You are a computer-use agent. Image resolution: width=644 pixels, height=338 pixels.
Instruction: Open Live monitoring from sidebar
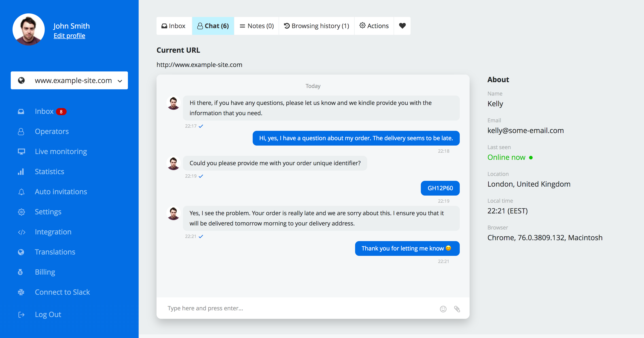point(61,152)
